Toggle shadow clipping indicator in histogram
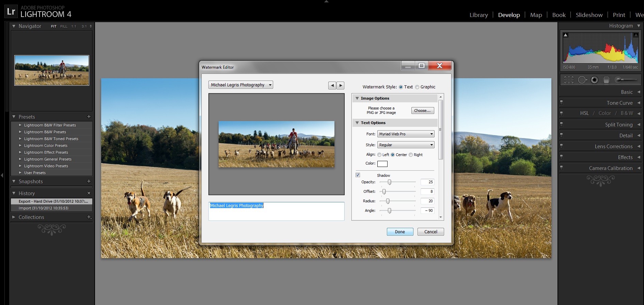This screenshot has height=305, width=644. (566, 35)
